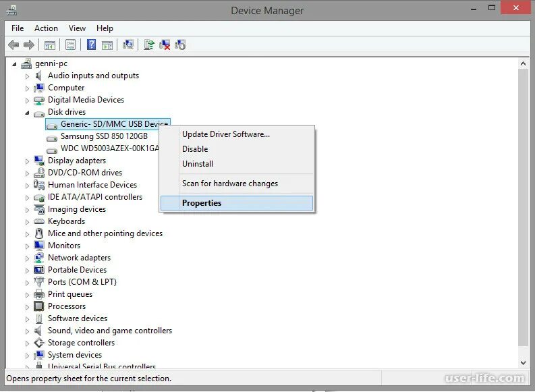Click Scan for hardware changes toolbar icon
535x392 pixels.
pyautogui.click(x=128, y=45)
